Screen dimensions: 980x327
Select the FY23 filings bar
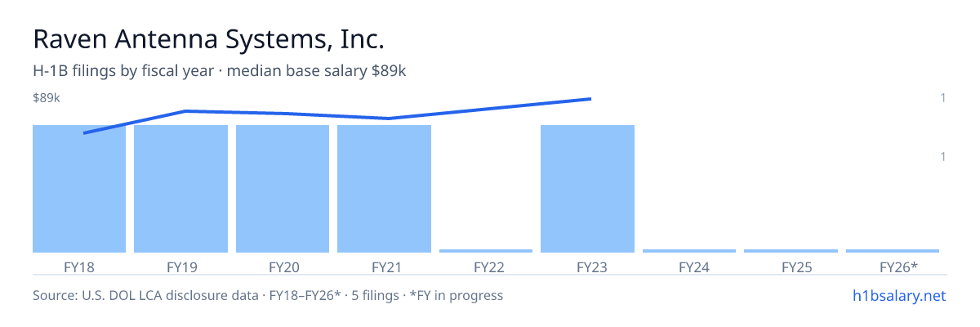pos(587,189)
